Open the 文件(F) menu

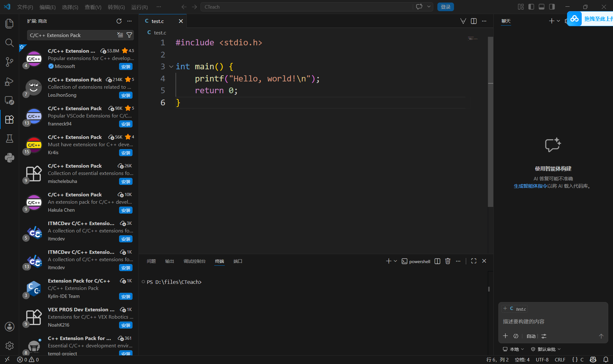[25, 7]
